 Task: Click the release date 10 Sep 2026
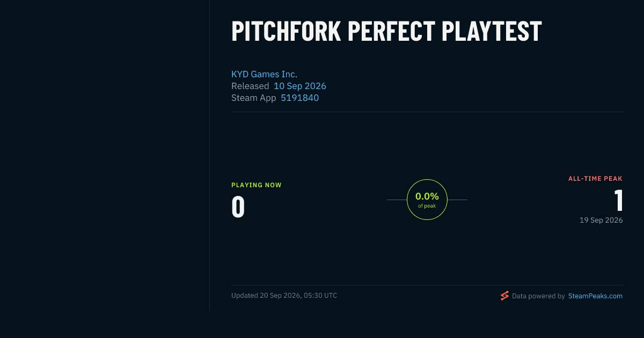(x=300, y=86)
